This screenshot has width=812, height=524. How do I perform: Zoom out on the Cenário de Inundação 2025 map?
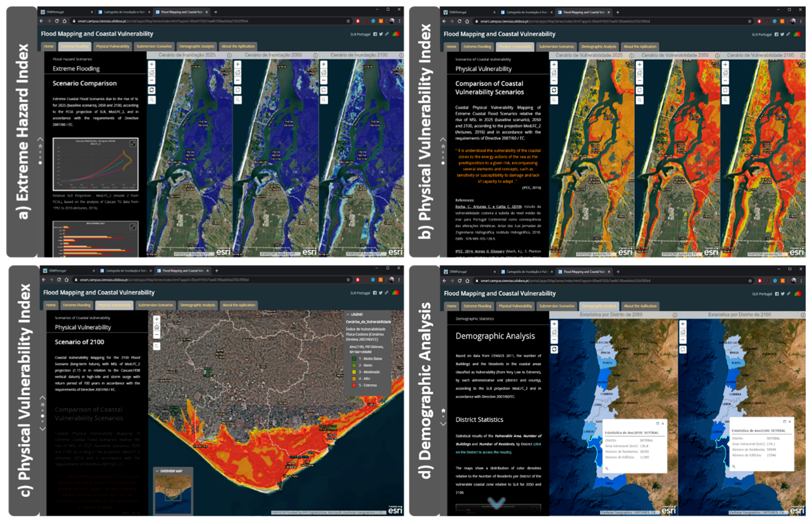[152, 80]
